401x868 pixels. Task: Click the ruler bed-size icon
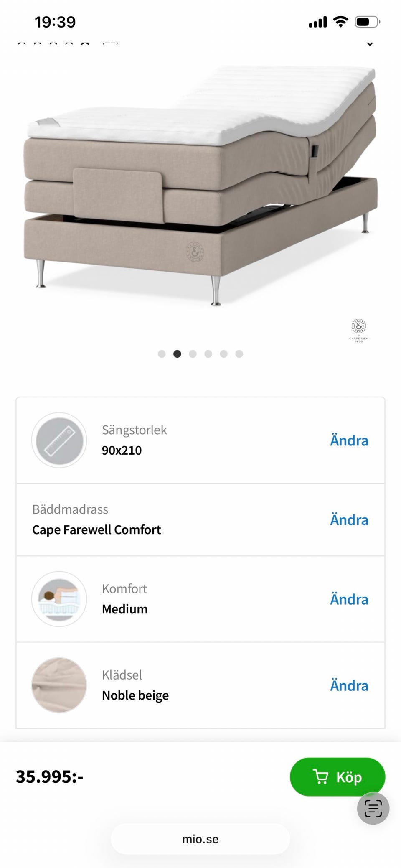point(59,440)
